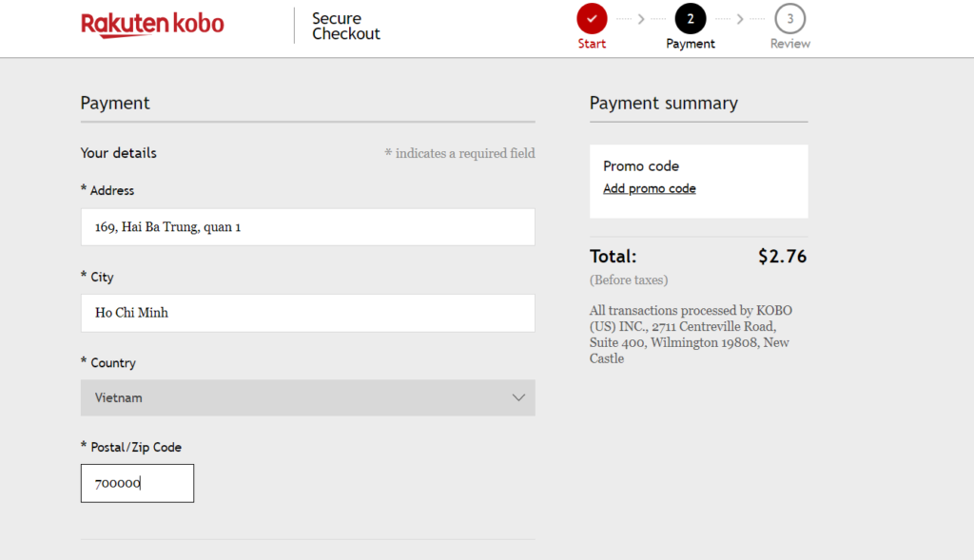Click the red Start checkmark circle
The height and width of the screenshot is (560, 974).
click(592, 18)
